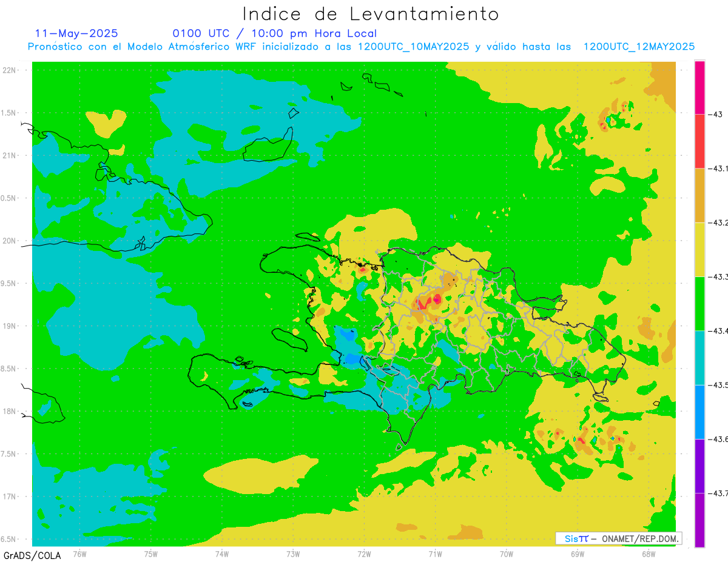
Task: Pick the yellow swatch between -43.2 and -43.3
Action: click(699, 249)
